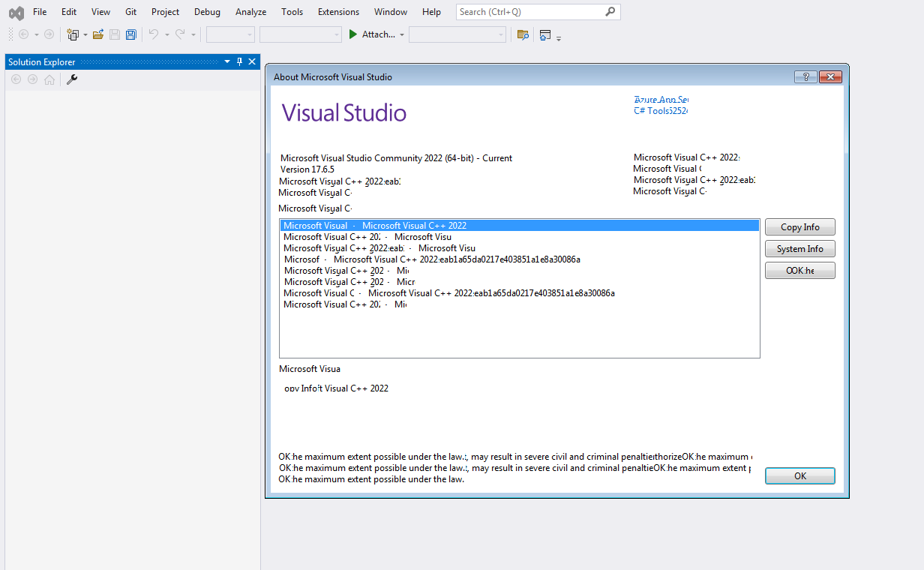924x570 pixels.
Task: Open the Solution Explorer window position dropdown
Action: point(227,62)
